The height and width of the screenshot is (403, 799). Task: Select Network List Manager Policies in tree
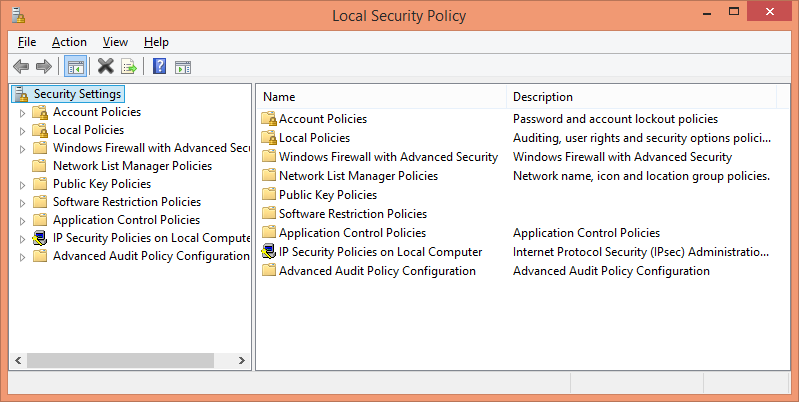132,166
